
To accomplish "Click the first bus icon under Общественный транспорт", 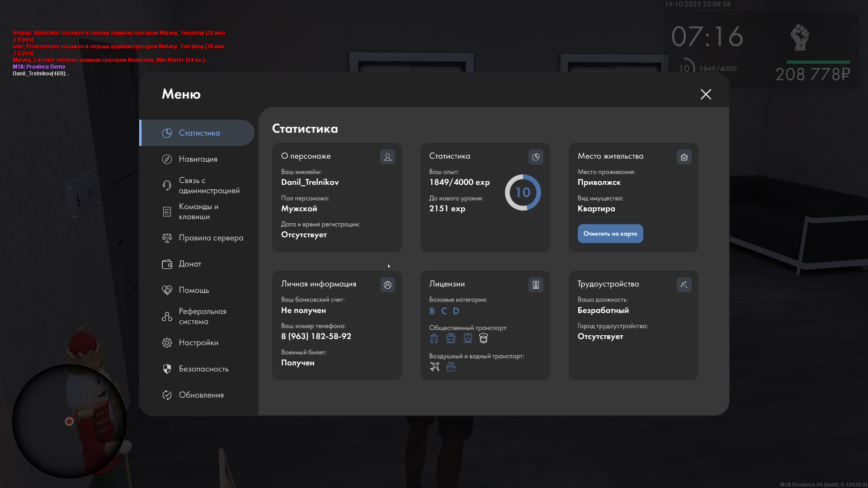I will (x=434, y=338).
